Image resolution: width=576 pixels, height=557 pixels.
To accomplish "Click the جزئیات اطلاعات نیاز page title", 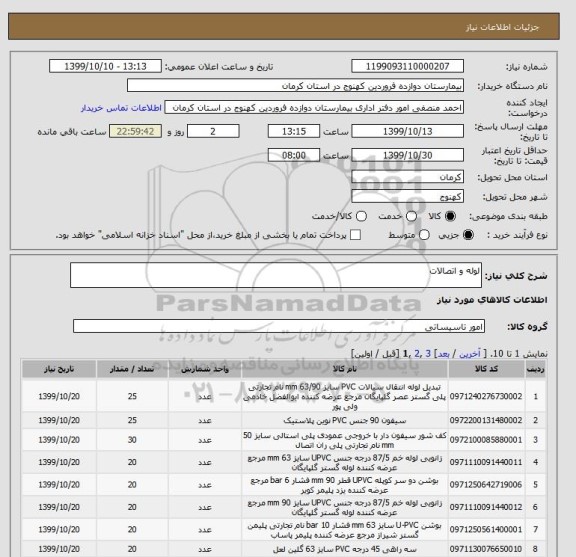I will [x=502, y=27].
